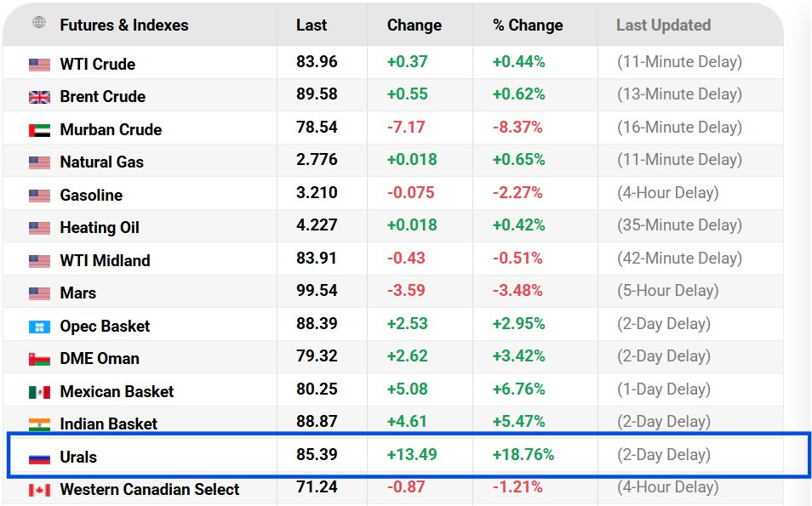Click the Last Updated column header
Image resolution: width=812 pixels, height=506 pixels.
[x=663, y=25]
